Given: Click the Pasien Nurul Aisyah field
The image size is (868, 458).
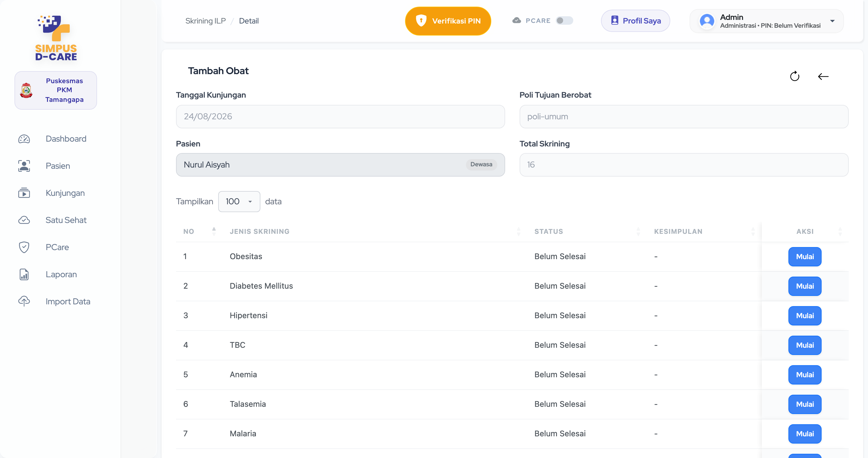Looking at the screenshot, I should [340, 165].
